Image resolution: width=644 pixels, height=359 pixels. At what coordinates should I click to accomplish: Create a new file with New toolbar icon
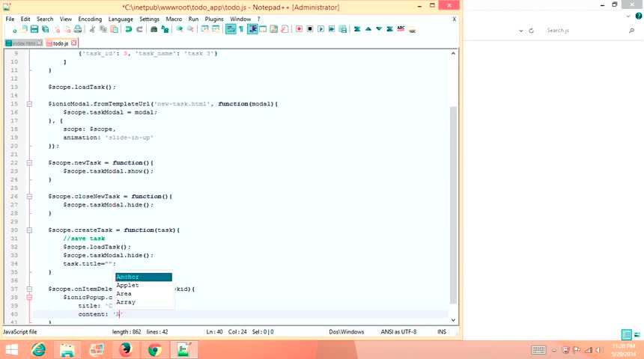click(14, 29)
